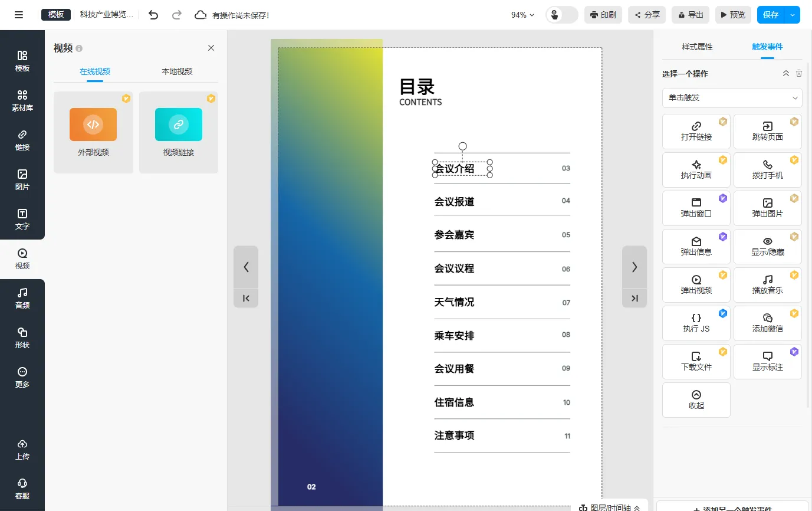Select the 弹出图片 action
The image size is (812, 511).
[x=768, y=208]
